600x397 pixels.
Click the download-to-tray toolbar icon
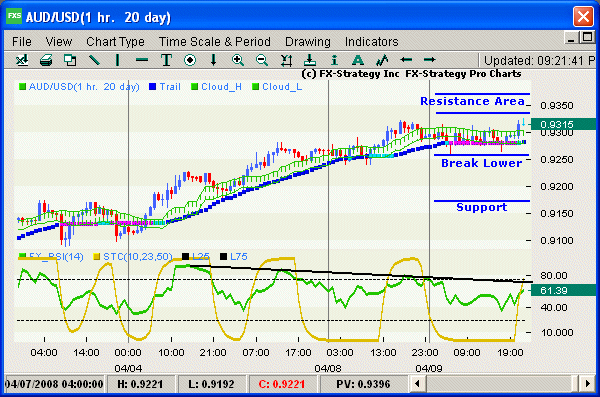[x=310, y=60]
